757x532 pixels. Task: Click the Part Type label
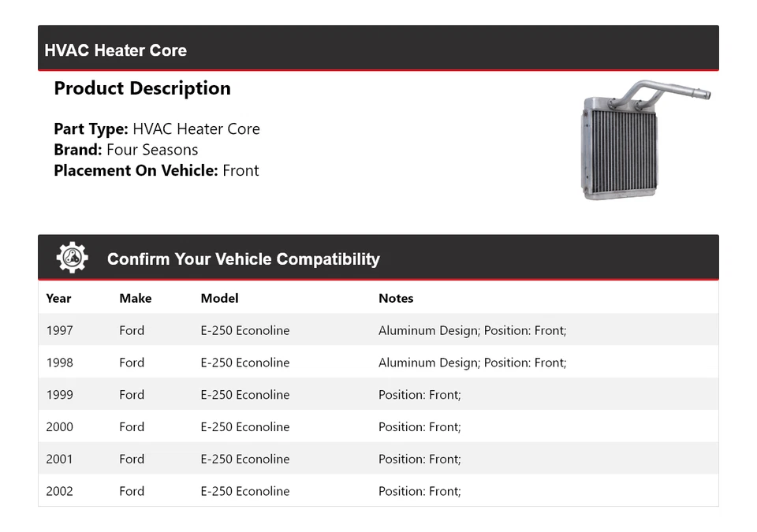pos(91,129)
